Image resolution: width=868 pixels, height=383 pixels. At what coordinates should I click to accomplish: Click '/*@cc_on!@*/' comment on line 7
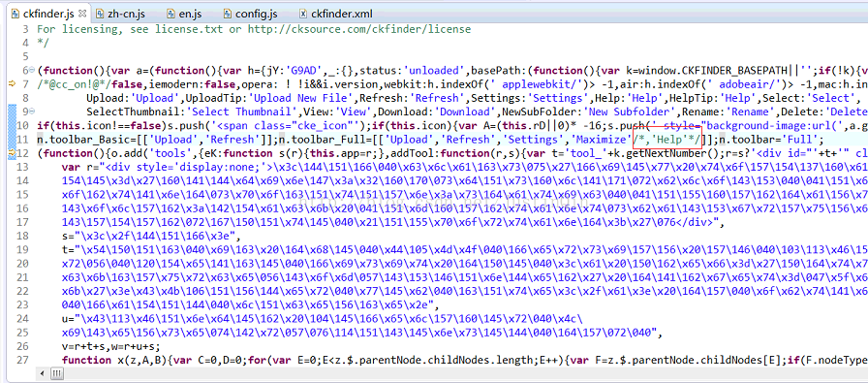click(75, 84)
